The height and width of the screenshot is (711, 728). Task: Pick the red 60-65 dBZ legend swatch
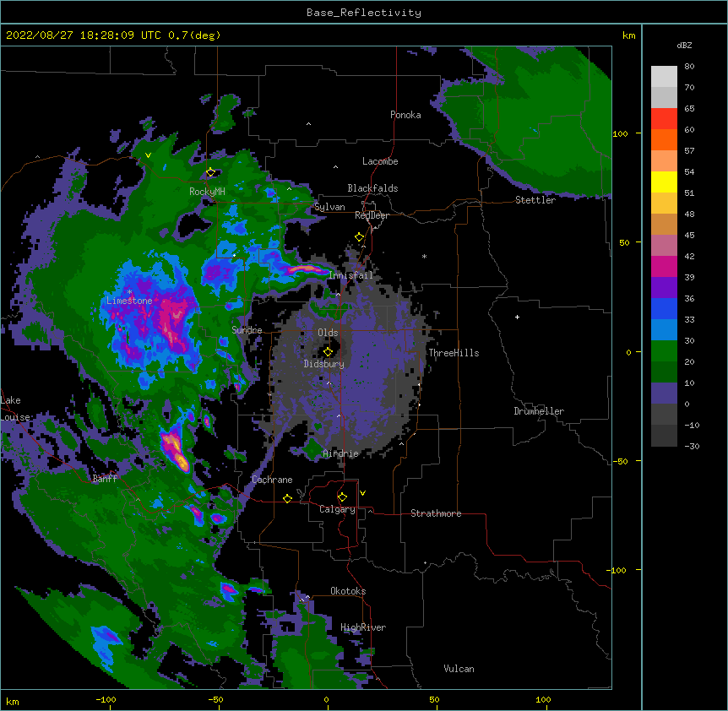pos(664,119)
